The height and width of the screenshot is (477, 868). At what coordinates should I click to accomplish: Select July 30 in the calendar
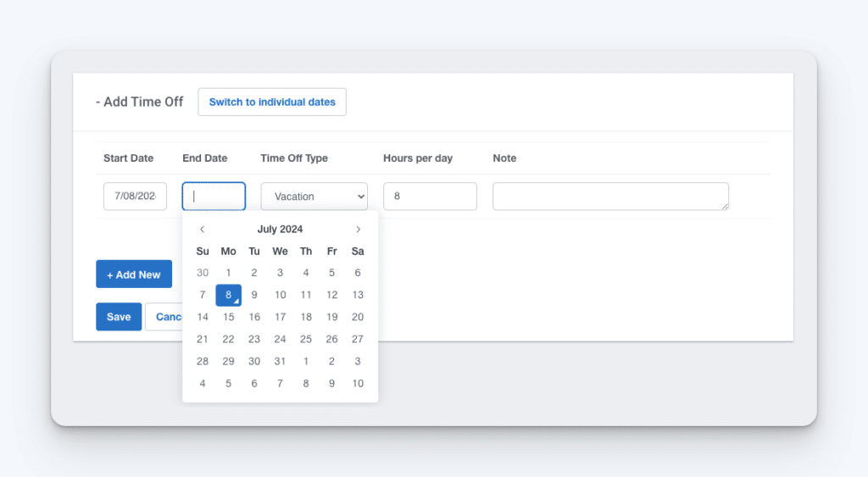tap(254, 361)
